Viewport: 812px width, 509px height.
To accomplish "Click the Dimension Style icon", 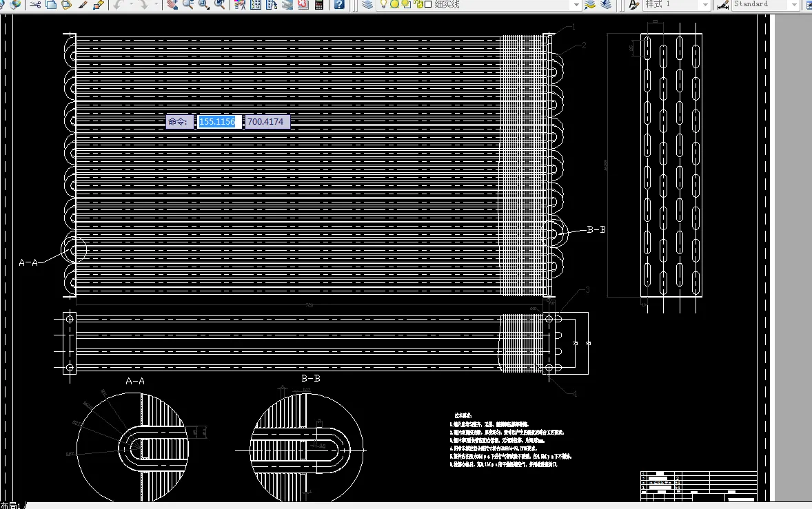I will click(722, 4).
